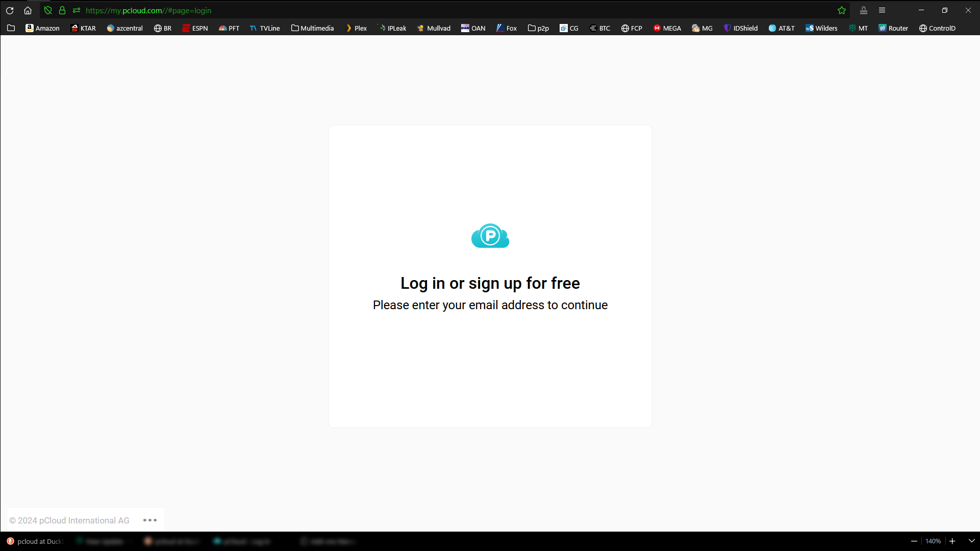
Task: Open the Mullvad bookmark
Action: pyautogui.click(x=434, y=28)
